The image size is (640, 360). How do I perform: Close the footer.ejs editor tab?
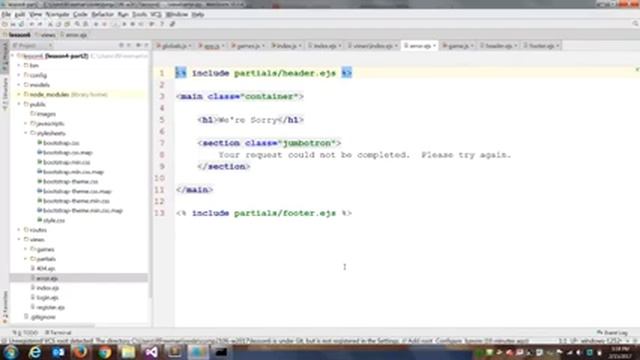pyautogui.click(x=558, y=46)
